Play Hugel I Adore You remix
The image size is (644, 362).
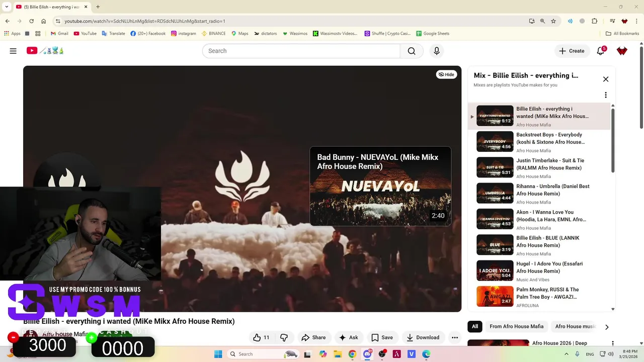tap(538, 271)
